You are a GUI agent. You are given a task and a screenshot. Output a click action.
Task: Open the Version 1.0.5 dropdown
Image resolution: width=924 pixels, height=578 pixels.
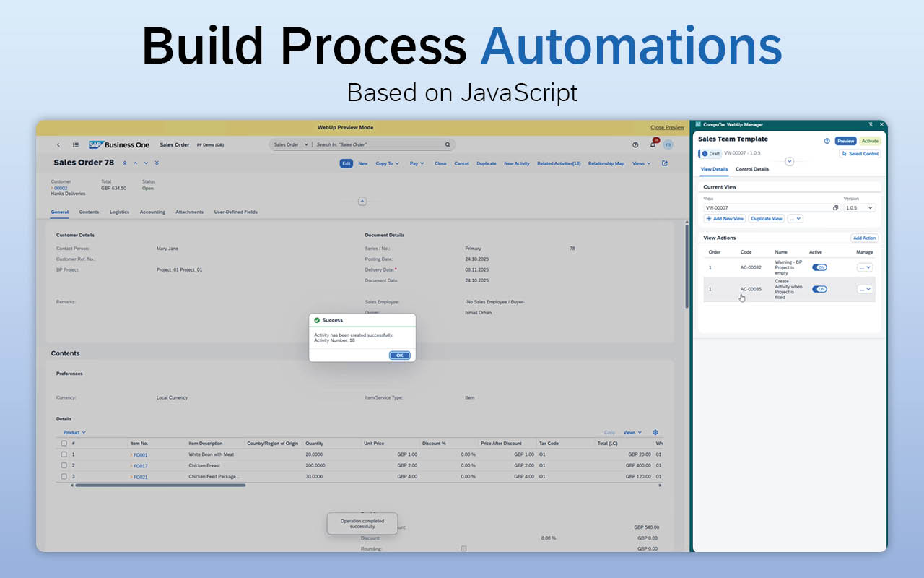coord(859,208)
